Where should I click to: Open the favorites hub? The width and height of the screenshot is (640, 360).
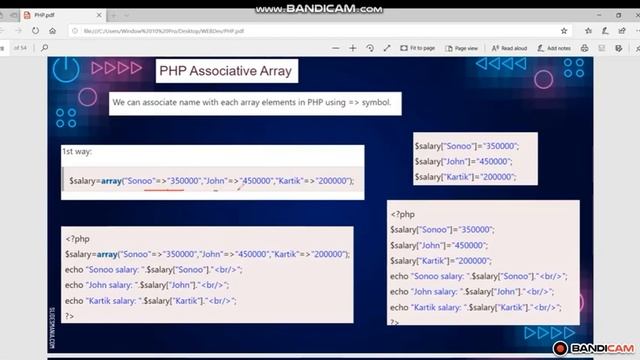coord(588,31)
